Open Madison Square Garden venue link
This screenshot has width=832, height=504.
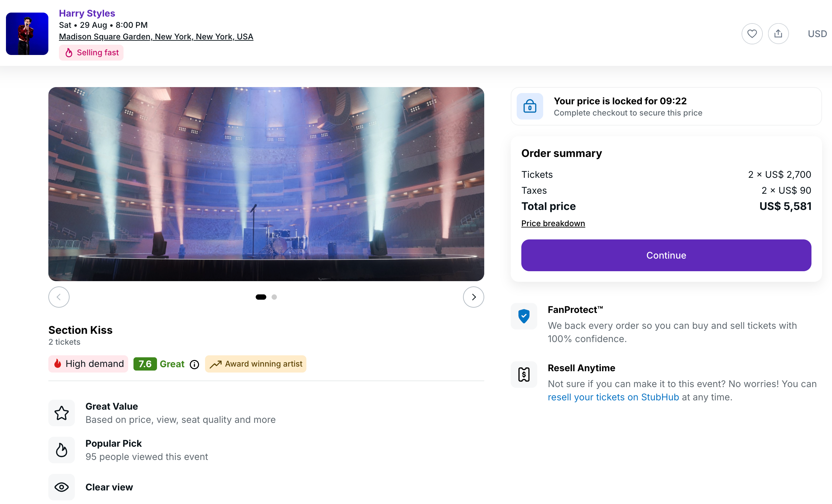tap(156, 36)
